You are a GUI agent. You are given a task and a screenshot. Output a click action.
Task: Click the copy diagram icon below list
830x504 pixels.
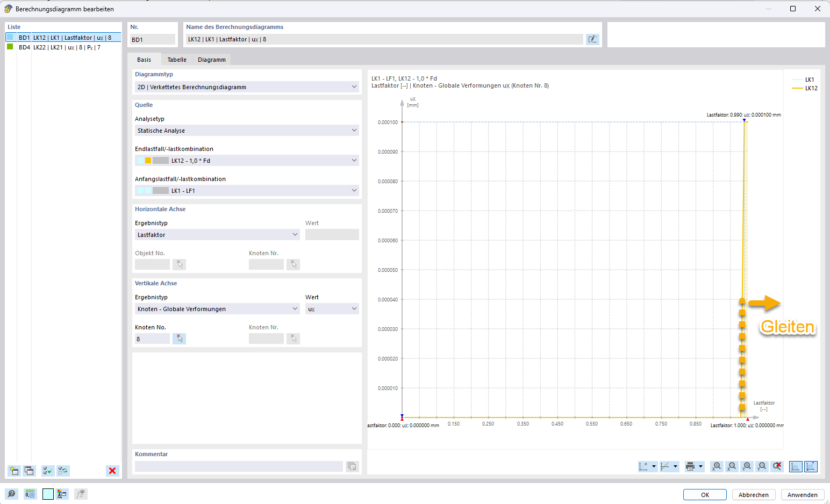[29, 471]
